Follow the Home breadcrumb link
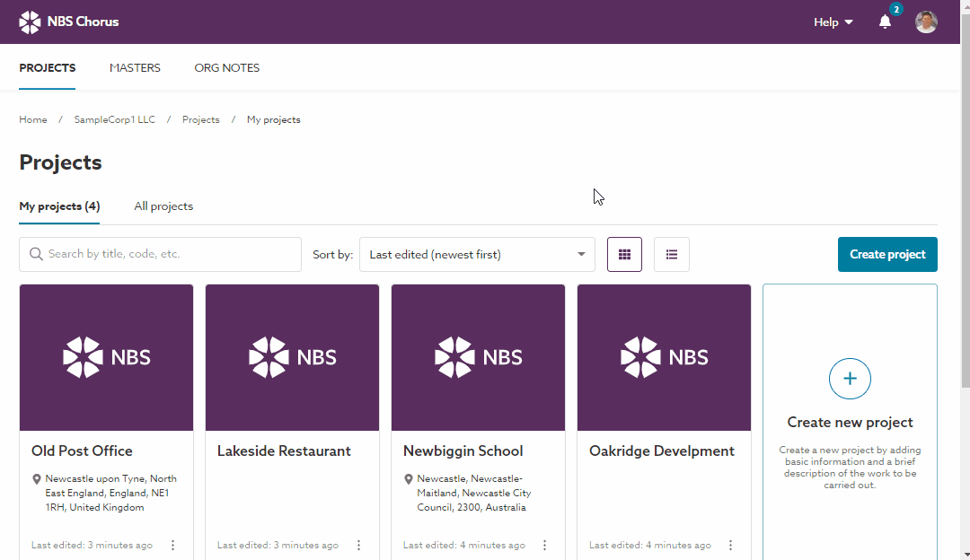The height and width of the screenshot is (560, 970). click(33, 120)
